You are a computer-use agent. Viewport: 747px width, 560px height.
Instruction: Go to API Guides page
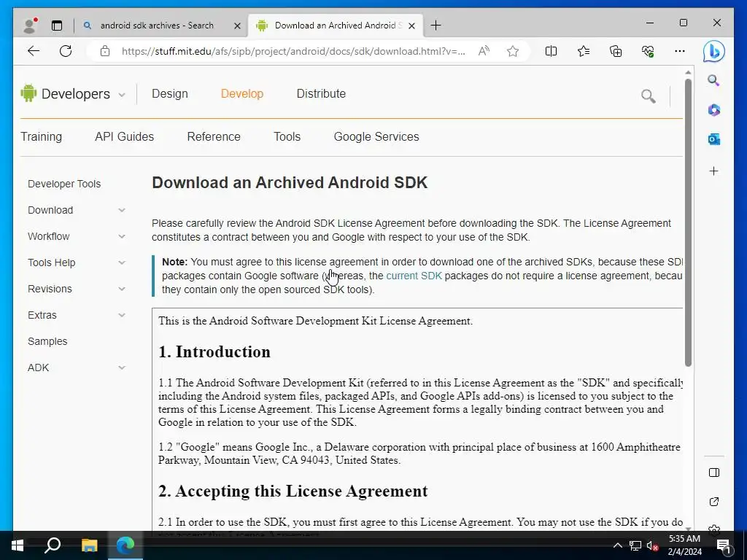coord(124,136)
